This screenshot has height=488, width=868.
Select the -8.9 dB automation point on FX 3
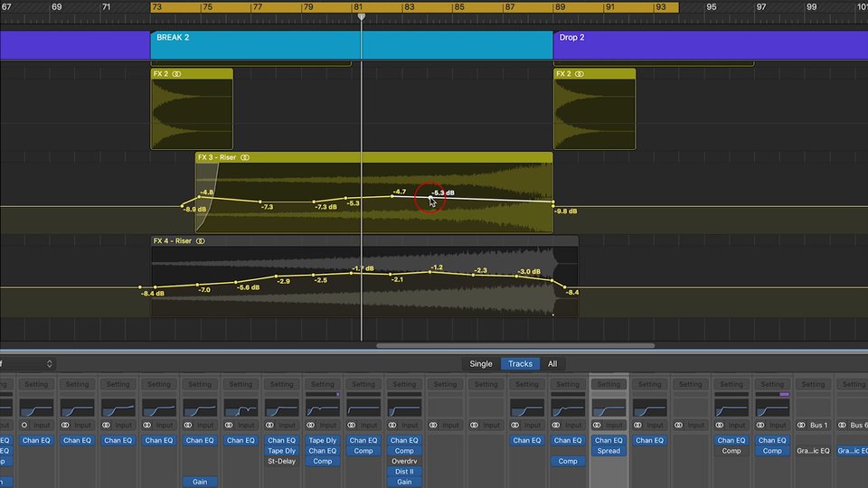[x=182, y=206]
